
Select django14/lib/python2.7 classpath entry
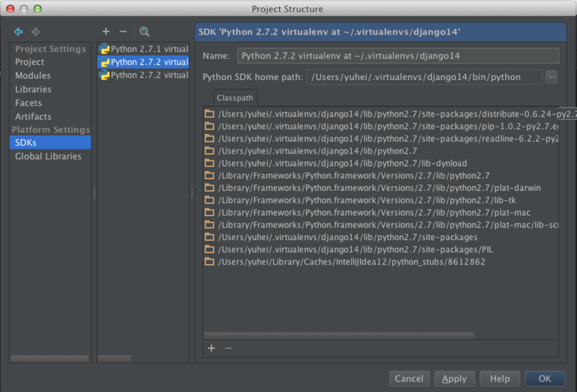click(x=381, y=151)
